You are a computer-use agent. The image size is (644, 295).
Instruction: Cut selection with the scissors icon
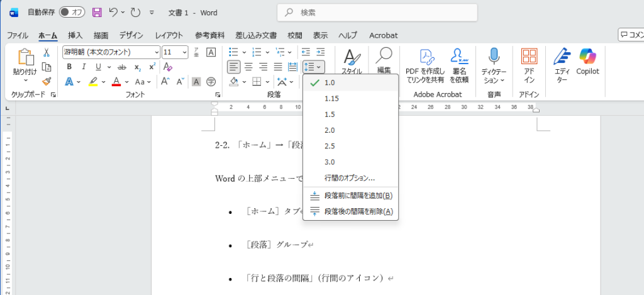(46, 52)
